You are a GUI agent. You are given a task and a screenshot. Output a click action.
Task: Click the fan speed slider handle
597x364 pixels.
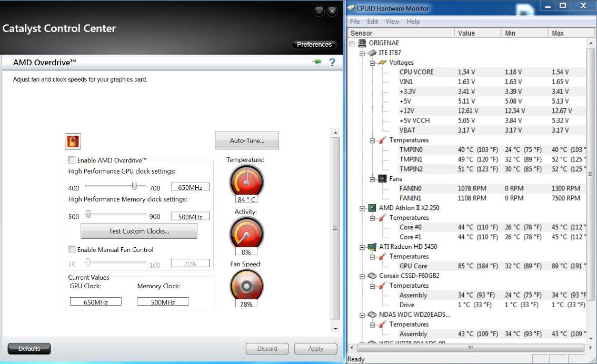(x=88, y=262)
